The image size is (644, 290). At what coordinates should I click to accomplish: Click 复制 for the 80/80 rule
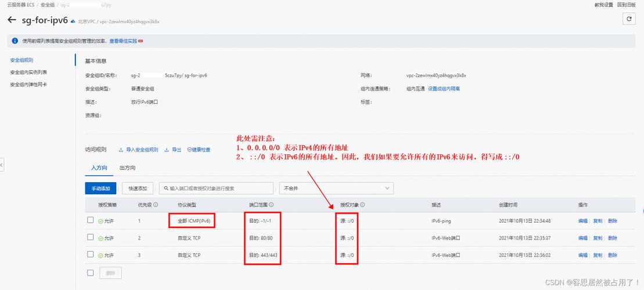pyautogui.click(x=598, y=238)
